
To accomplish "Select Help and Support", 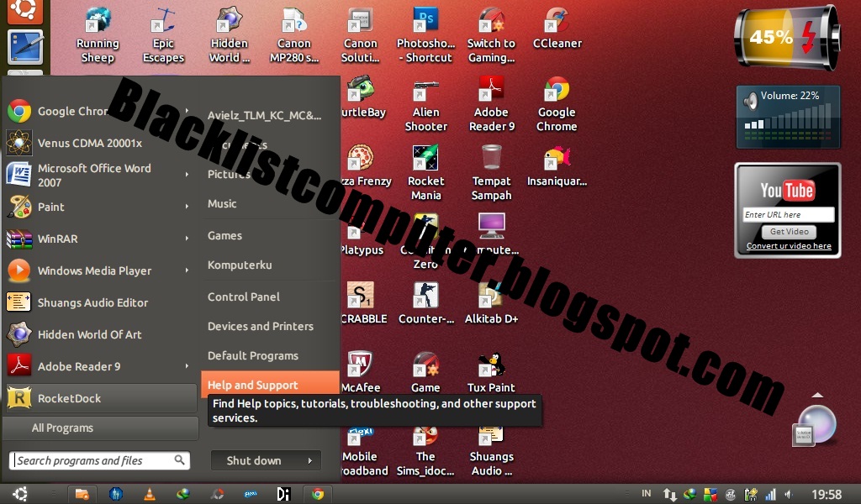I will click(270, 384).
